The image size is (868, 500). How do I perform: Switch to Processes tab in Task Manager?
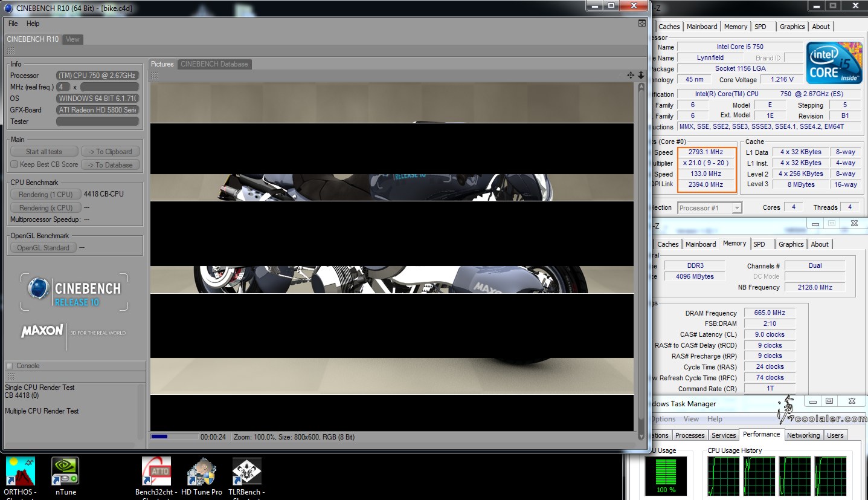tap(690, 435)
